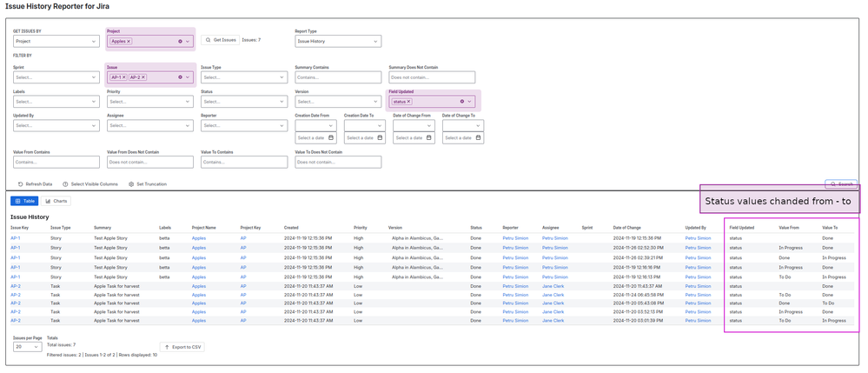The width and height of the screenshot is (868, 373).
Task: Open the Get Issues By dropdown
Action: 56,41
